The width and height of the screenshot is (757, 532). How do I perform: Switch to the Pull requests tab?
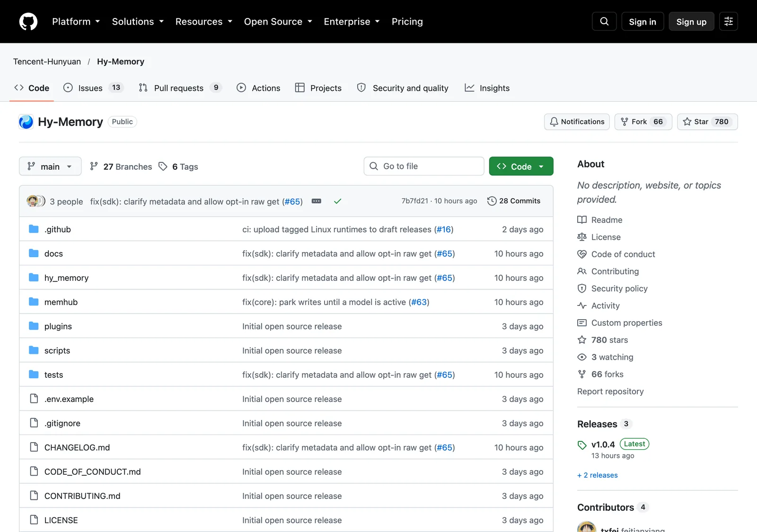coord(180,88)
